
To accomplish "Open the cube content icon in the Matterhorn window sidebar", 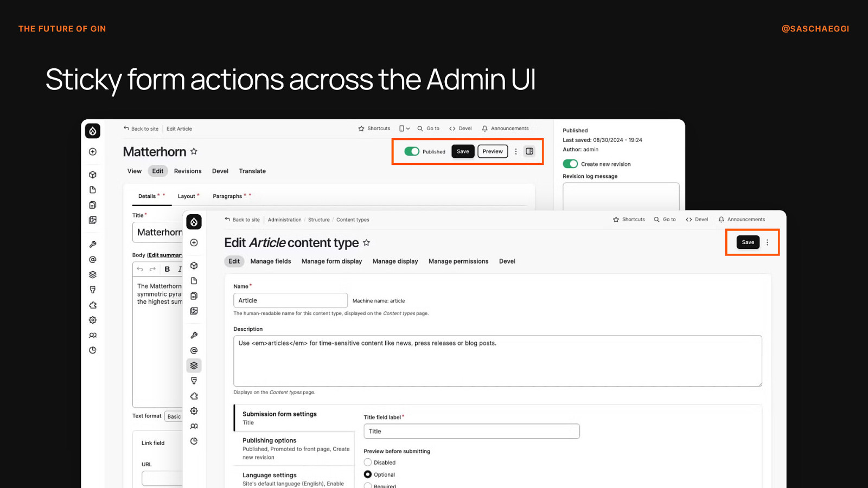I will [x=93, y=175].
